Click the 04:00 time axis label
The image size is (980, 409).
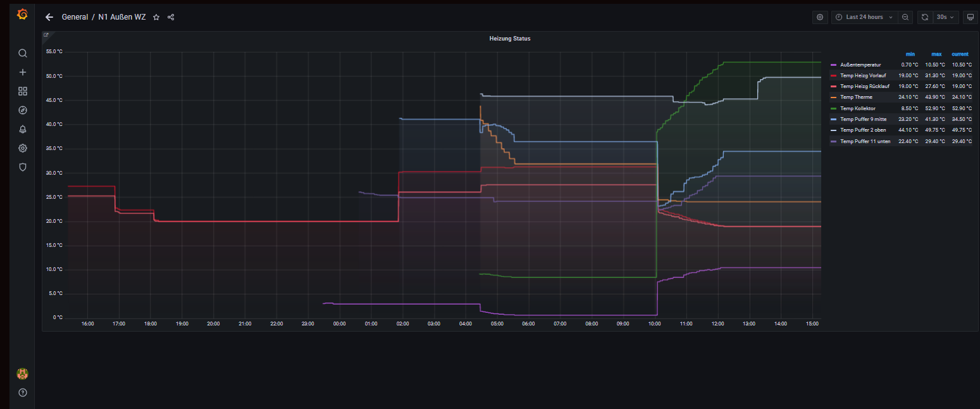[x=466, y=324]
